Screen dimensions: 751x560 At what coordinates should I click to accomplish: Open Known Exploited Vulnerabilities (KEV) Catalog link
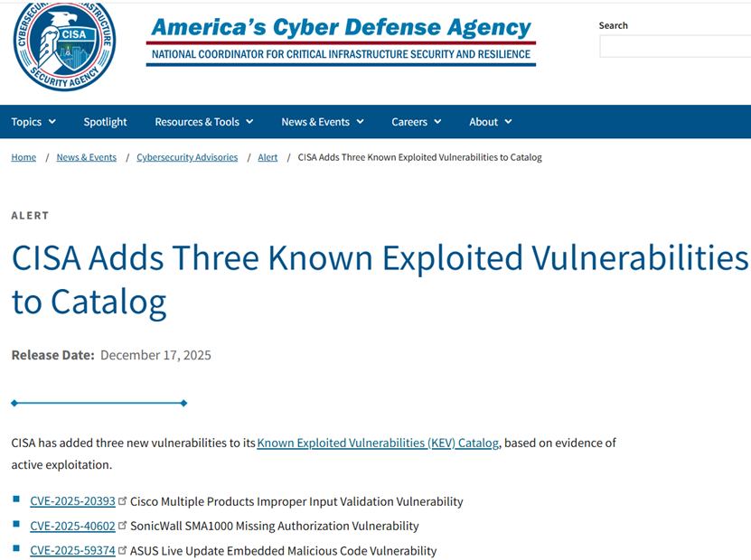coord(378,443)
